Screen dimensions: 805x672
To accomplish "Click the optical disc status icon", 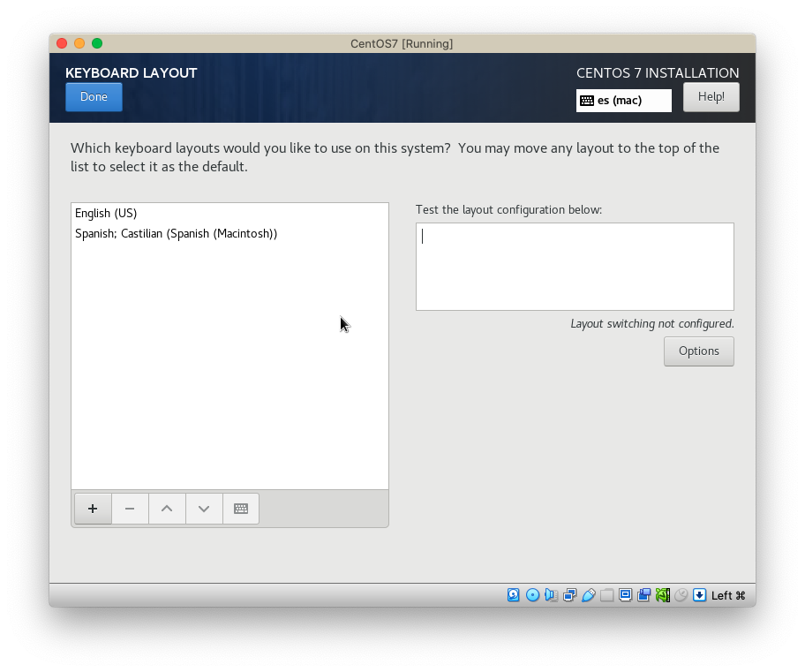I will [x=532, y=595].
